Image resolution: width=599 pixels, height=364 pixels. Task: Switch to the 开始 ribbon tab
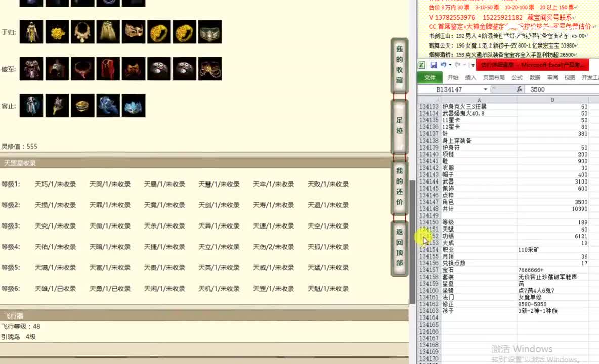[x=453, y=77]
